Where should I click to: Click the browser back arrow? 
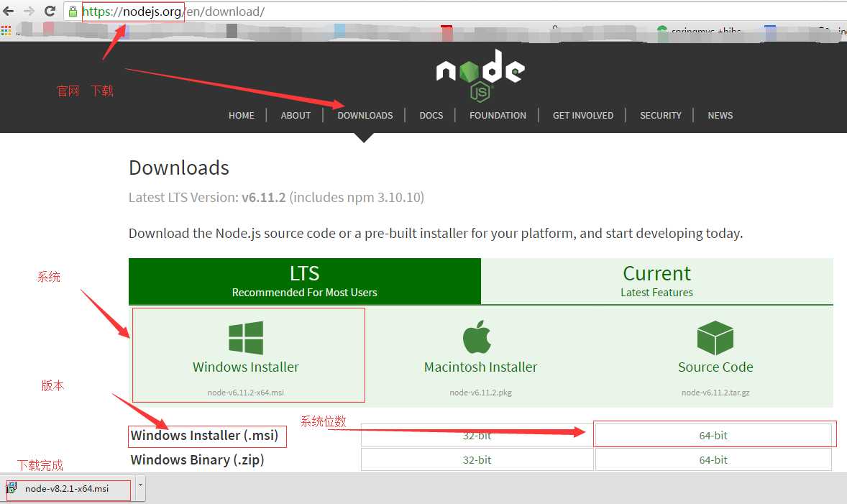click(x=9, y=11)
